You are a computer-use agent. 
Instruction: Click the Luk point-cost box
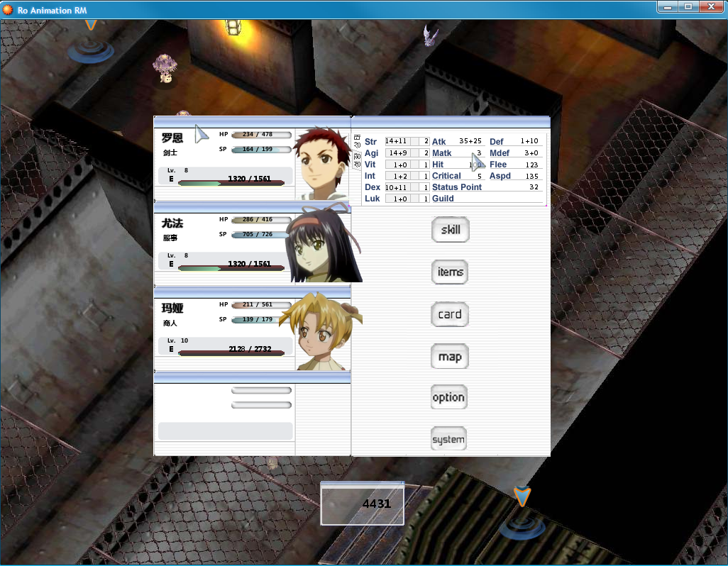tap(424, 199)
